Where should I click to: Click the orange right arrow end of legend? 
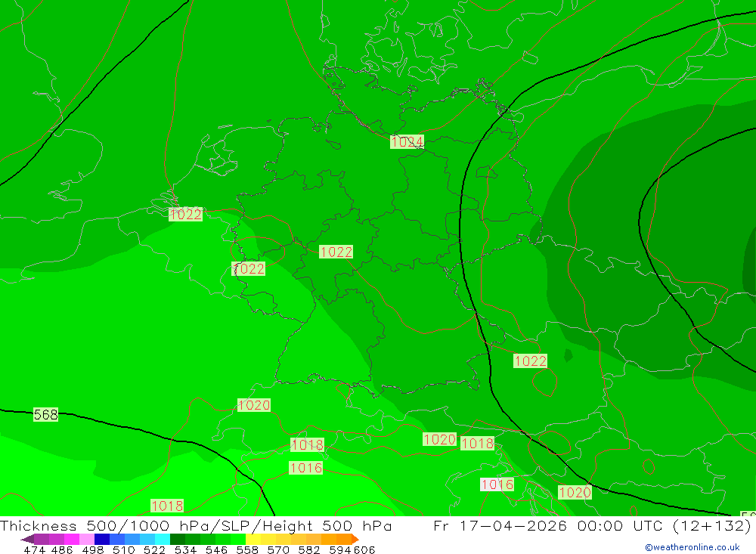click(x=355, y=539)
